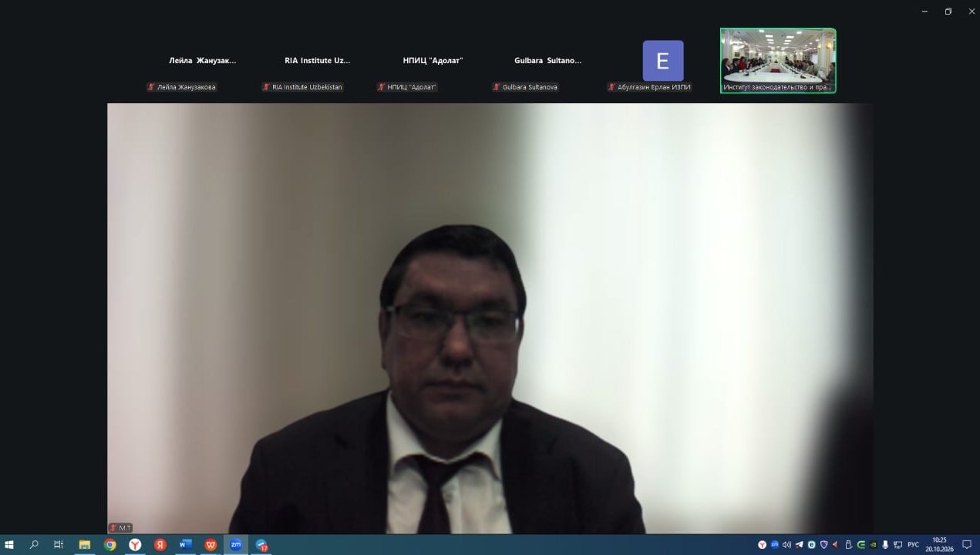Click the safely remove USB hardware icon
The height and width of the screenshot is (555, 980).
848,545
